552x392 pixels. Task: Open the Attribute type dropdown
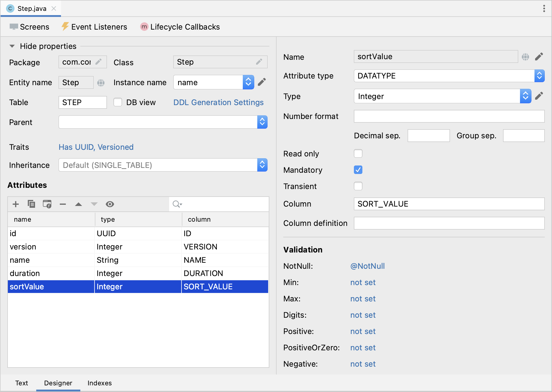click(539, 76)
